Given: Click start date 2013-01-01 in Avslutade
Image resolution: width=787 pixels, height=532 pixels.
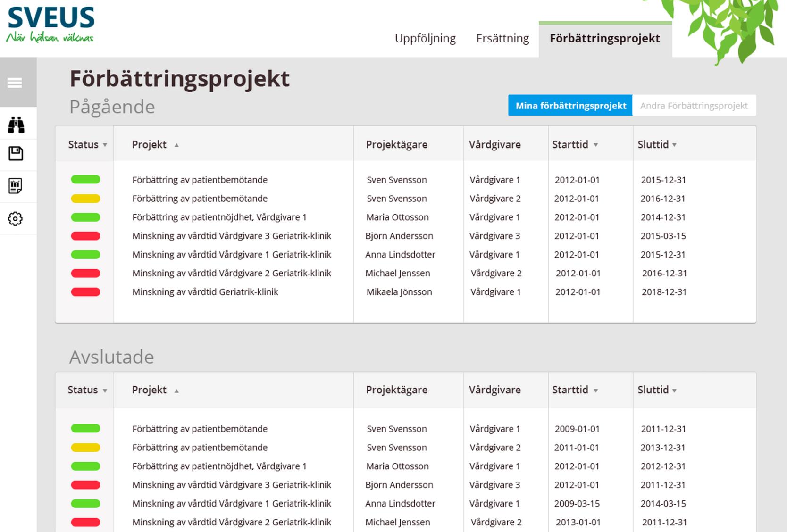Looking at the screenshot, I should coord(578,522).
